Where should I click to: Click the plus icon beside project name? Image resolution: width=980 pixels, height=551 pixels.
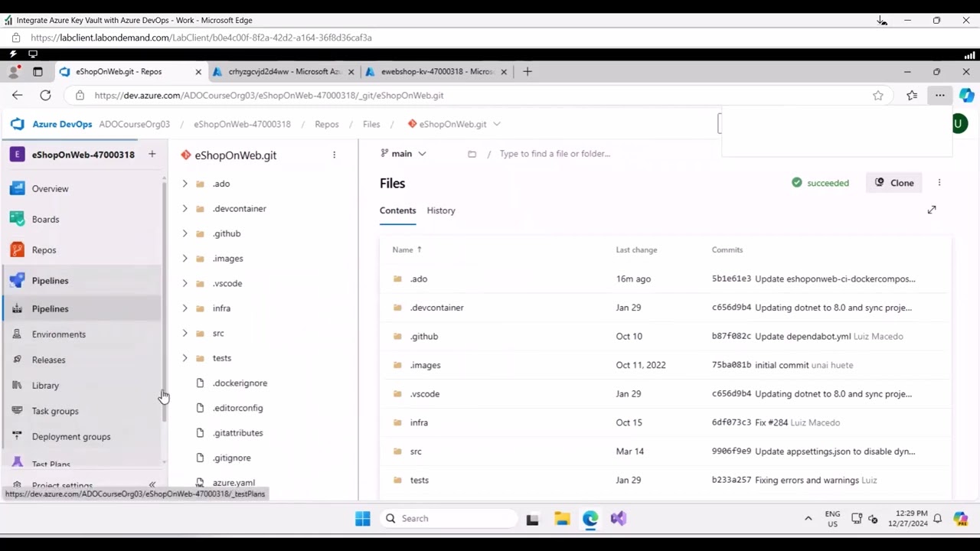(152, 154)
